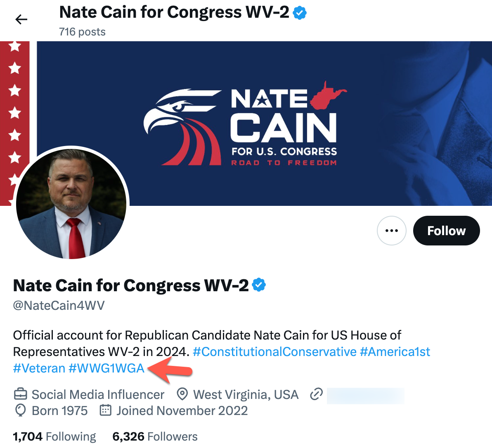Open the more options ellipsis button

(x=391, y=231)
